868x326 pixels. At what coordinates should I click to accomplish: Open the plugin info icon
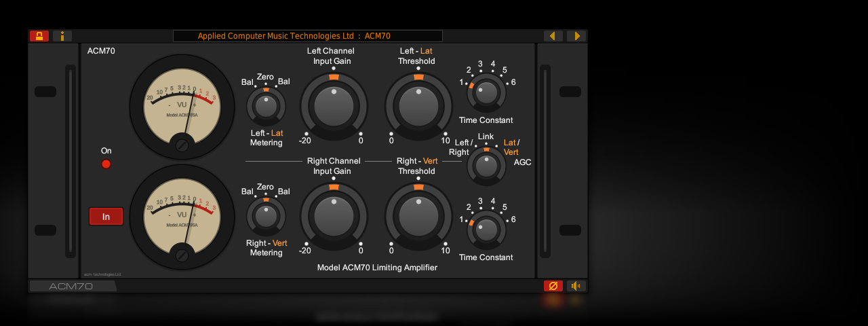pos(62,36)
